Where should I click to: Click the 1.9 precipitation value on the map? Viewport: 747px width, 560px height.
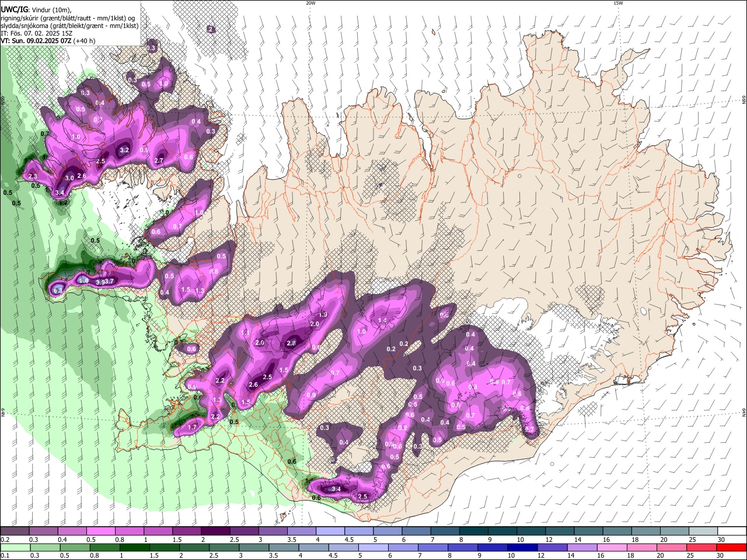click(323, 314)
